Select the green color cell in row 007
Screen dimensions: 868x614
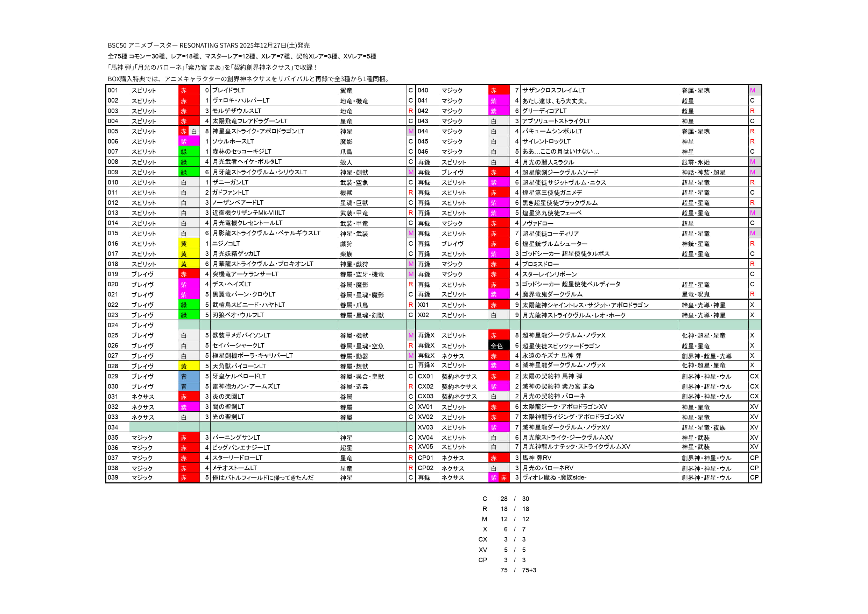pyautogui.click(x=189, y=152)
